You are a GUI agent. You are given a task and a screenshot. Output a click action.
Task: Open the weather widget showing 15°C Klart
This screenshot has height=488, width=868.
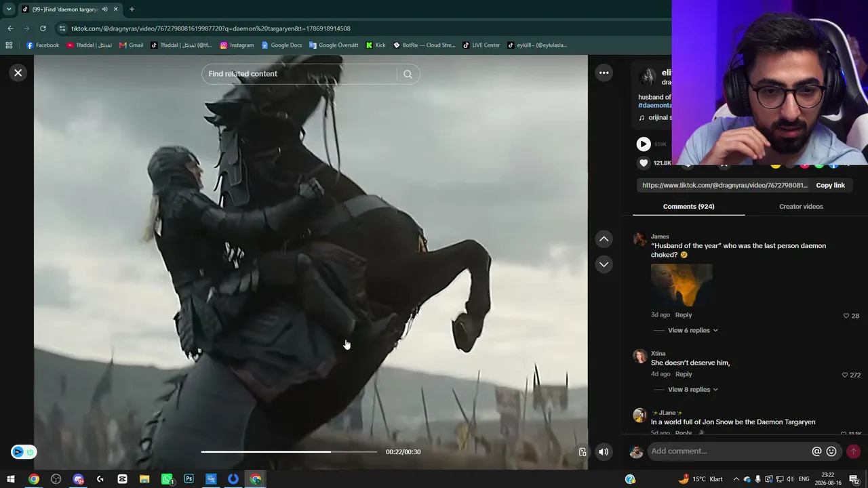click(x=701, y=479)
